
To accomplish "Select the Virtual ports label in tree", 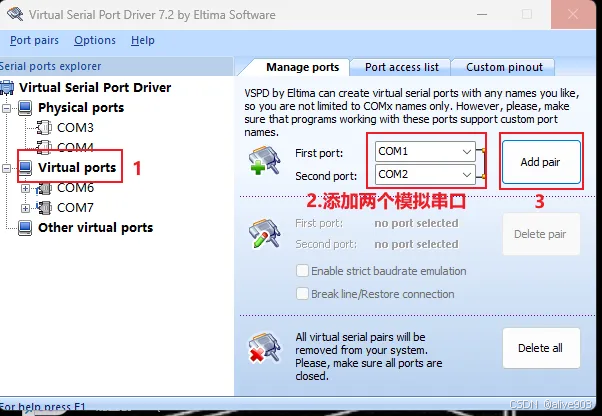I will click(77, 168).
